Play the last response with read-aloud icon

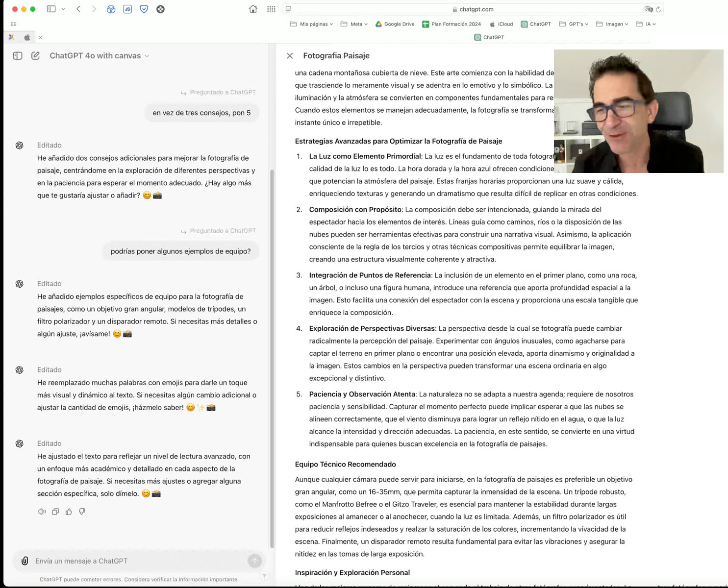pyautogui.click(x=42, y=512)
